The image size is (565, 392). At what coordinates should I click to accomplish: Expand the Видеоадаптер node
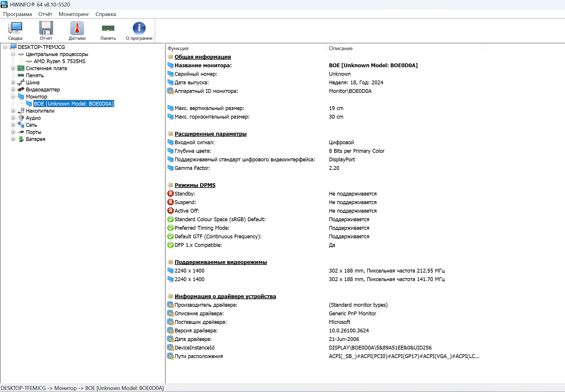coord(13,90)
